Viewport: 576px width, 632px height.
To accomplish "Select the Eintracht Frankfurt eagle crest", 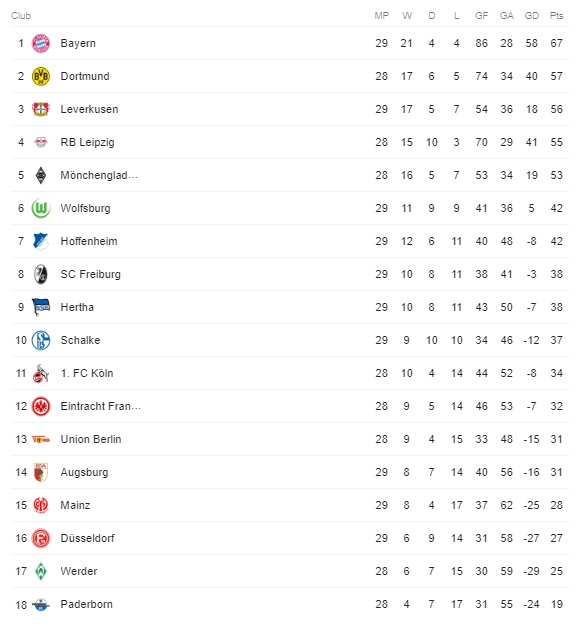I will click(x=41, y=406).
